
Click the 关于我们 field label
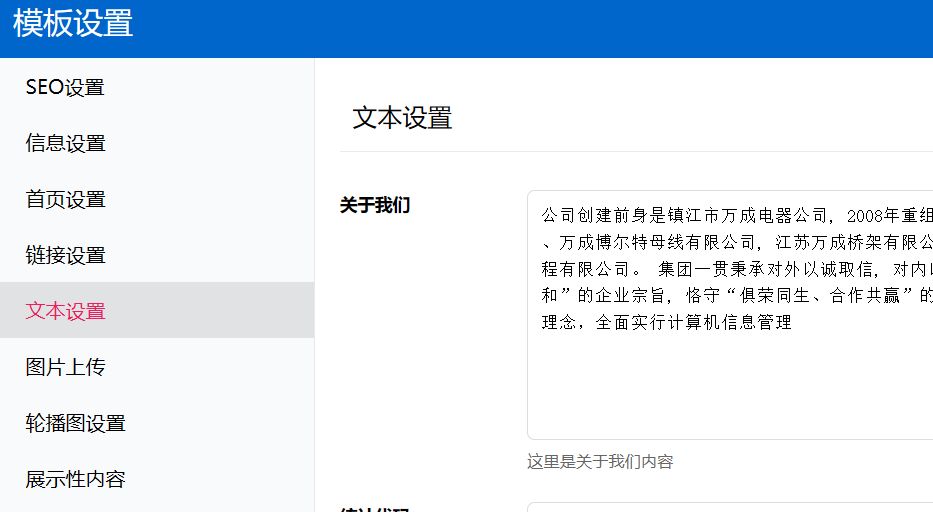pos(375,205)
